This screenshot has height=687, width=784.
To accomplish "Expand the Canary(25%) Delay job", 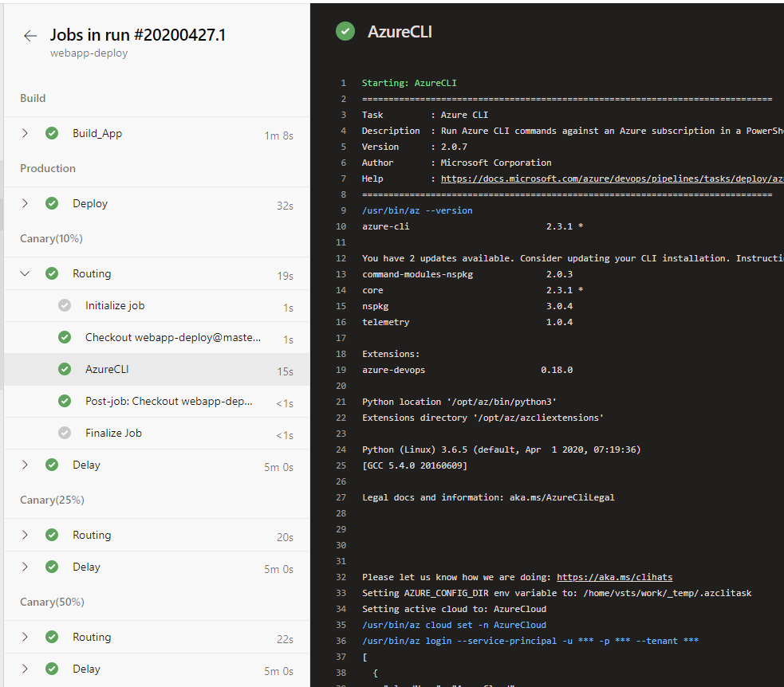I will pos(25,567).
